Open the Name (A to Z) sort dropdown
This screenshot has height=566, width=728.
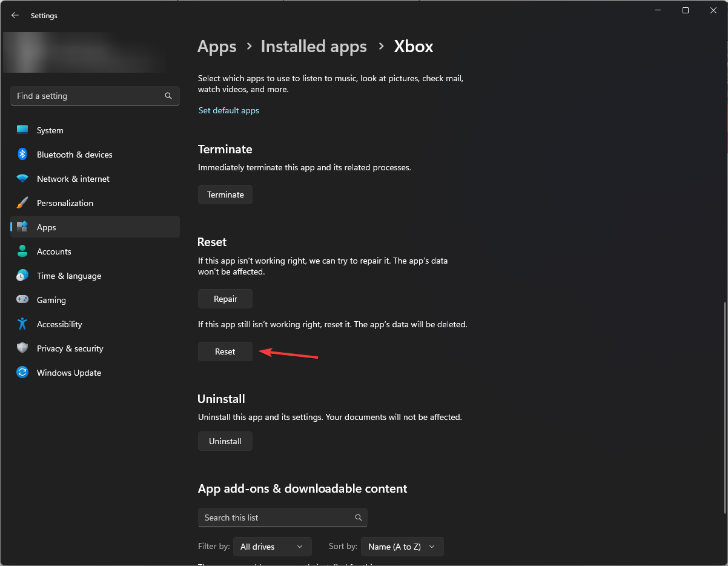pyautogui.click(x=402, y=547)
